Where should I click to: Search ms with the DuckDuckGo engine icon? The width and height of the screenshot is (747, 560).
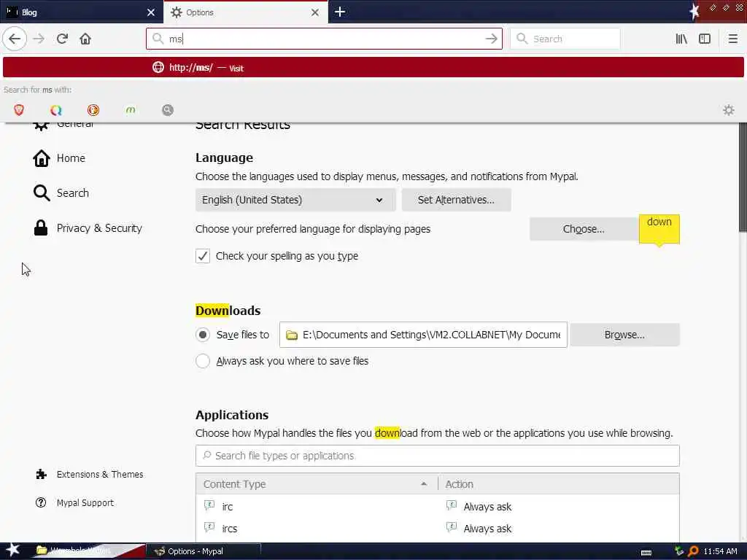[93, 110]
